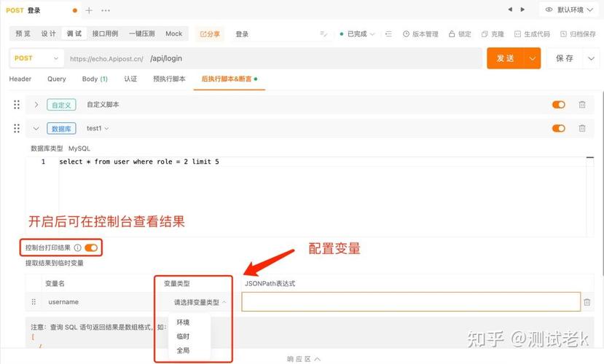This screenshot has height=364, width=604.
Task: Select 环境 variable type option
Action: (x=183, y=322)
